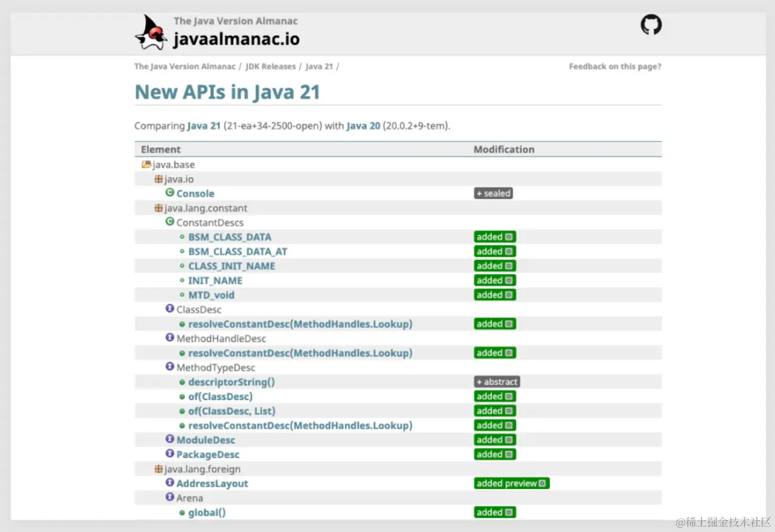Open the of(ClassDesc, List) method link
Viewport: 775px width, 532px height.
(x=232, y=411)
